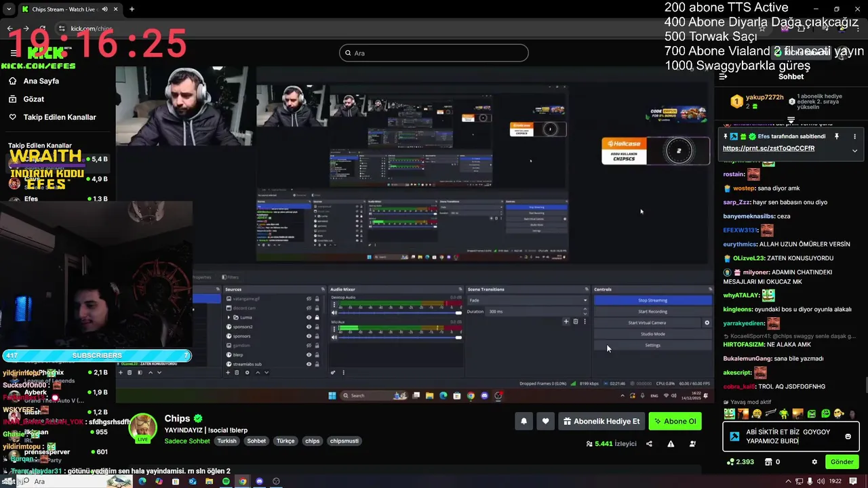Open the emoji picker in chat input
This screenshot has width=868, height=488.
(x=848, y=436)
